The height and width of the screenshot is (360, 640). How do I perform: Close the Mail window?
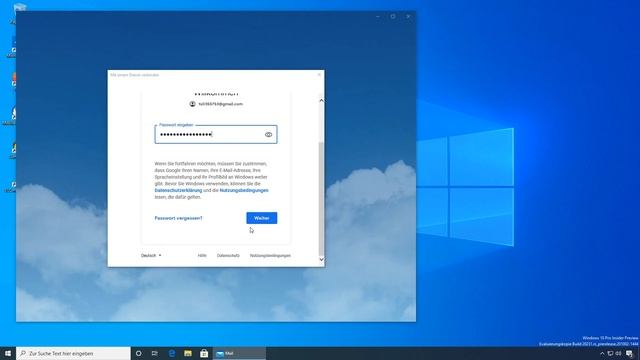coord(408,16)
